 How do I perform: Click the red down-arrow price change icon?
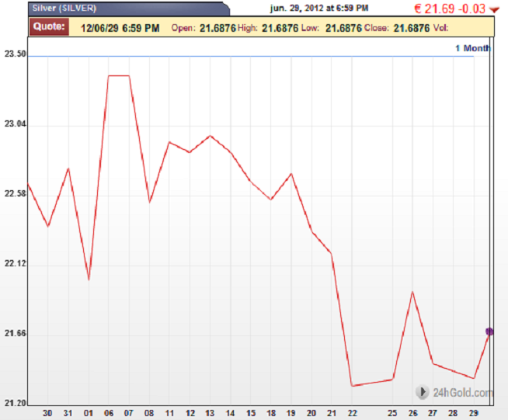494,10
